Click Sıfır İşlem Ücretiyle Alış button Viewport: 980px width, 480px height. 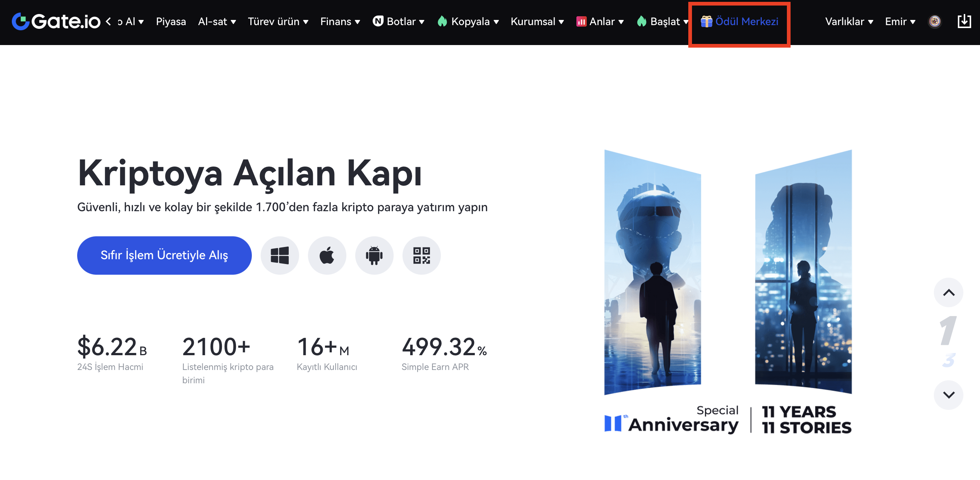[x=164, y=255]
